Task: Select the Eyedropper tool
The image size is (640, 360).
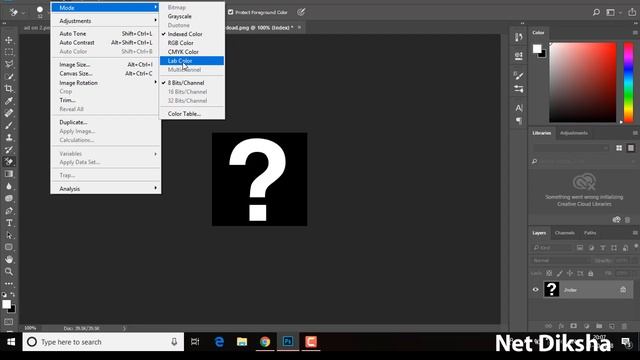Action: pos(9,101)
